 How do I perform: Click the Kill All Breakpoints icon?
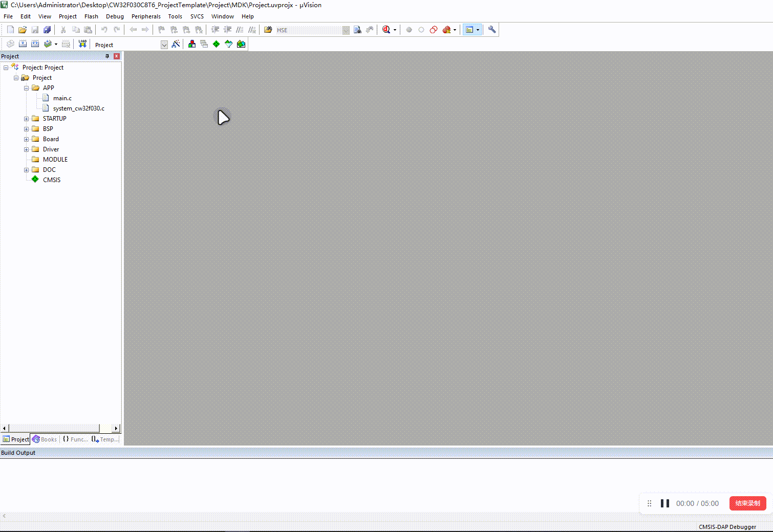point(447,30)
